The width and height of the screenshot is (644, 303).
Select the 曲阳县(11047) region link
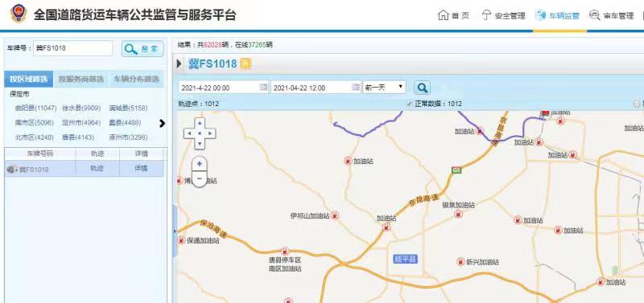tap(35, 109)
